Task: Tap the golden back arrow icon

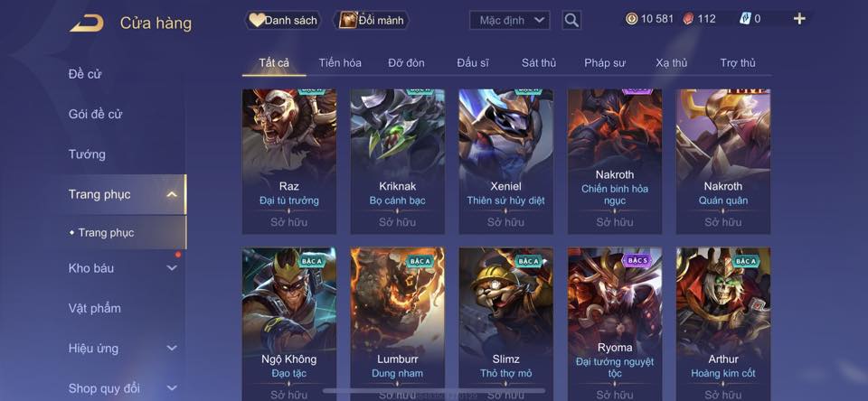Action: pyautogui.click(x=87, y=23)
